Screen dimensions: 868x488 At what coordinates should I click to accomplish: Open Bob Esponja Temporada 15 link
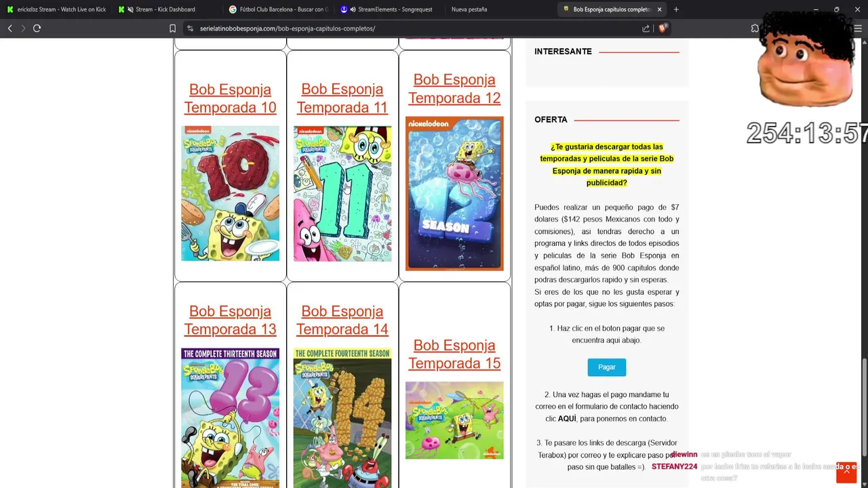(x=454, y=354)
